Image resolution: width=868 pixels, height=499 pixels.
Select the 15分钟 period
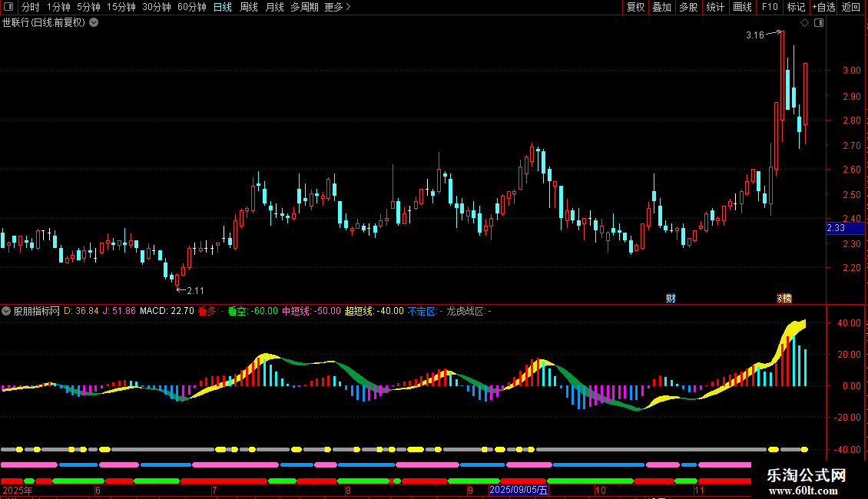(x=121, y=7)
